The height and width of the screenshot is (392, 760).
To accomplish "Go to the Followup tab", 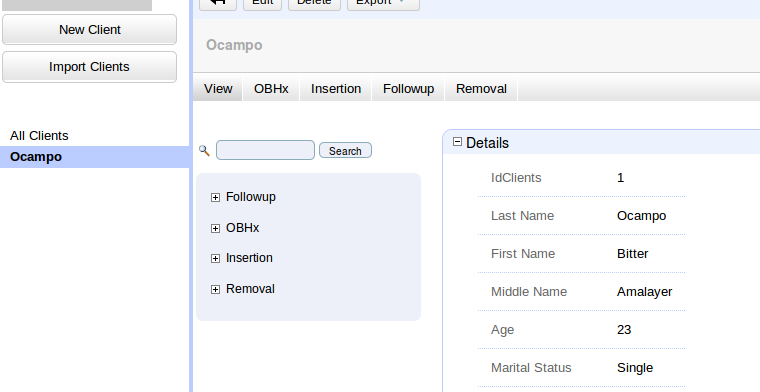I will (408, 89).
